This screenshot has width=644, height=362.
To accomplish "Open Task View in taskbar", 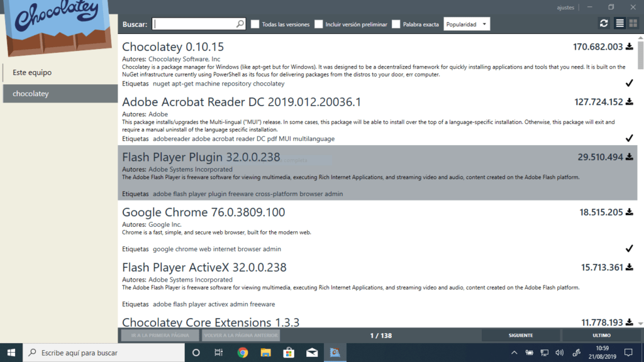I will click(x=219, y=353).
